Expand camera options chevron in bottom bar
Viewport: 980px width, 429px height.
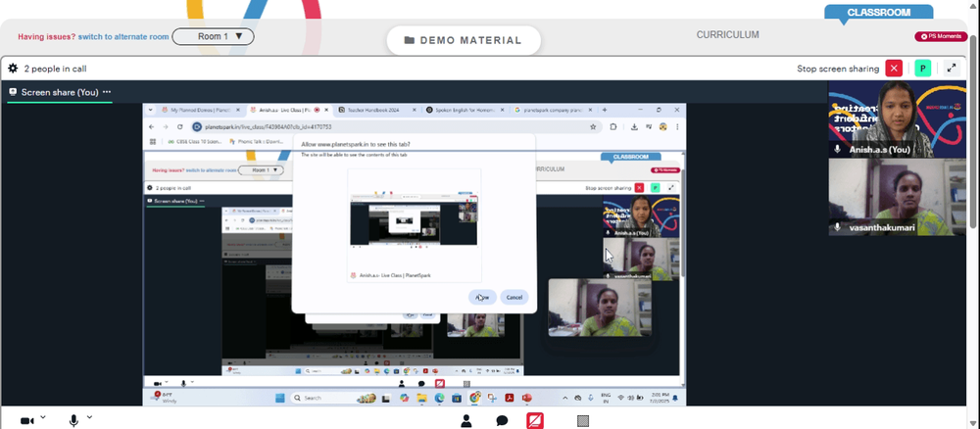tap(42, 417)
